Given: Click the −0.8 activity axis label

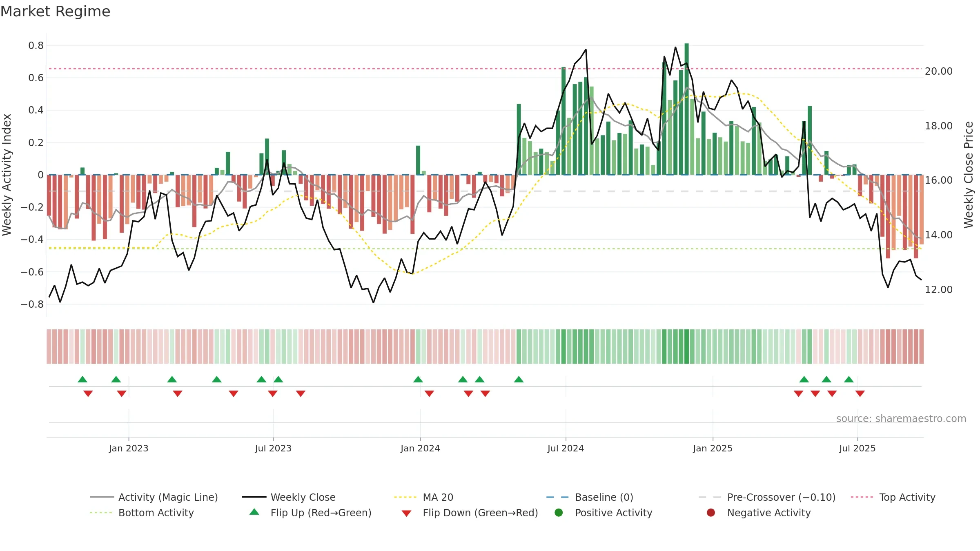Looking at the screenshot, I should [x=32, y=304].
